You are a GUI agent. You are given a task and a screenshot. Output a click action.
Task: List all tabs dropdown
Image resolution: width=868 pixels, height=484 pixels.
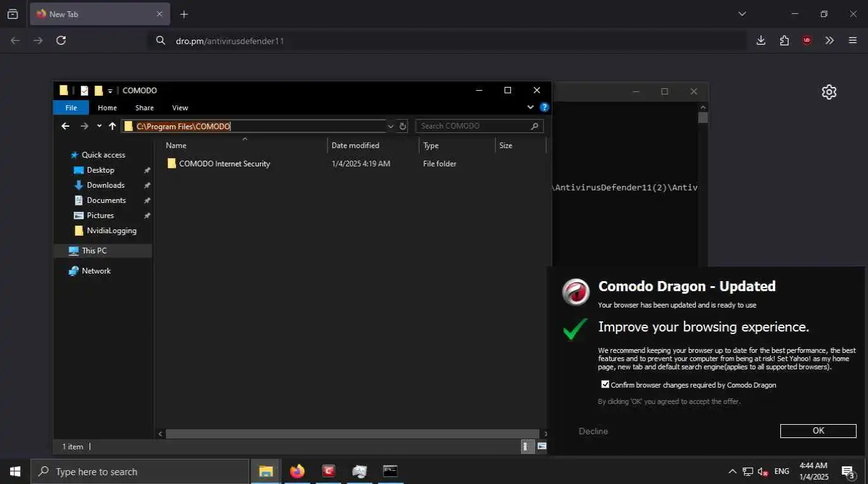pos(742,14)
